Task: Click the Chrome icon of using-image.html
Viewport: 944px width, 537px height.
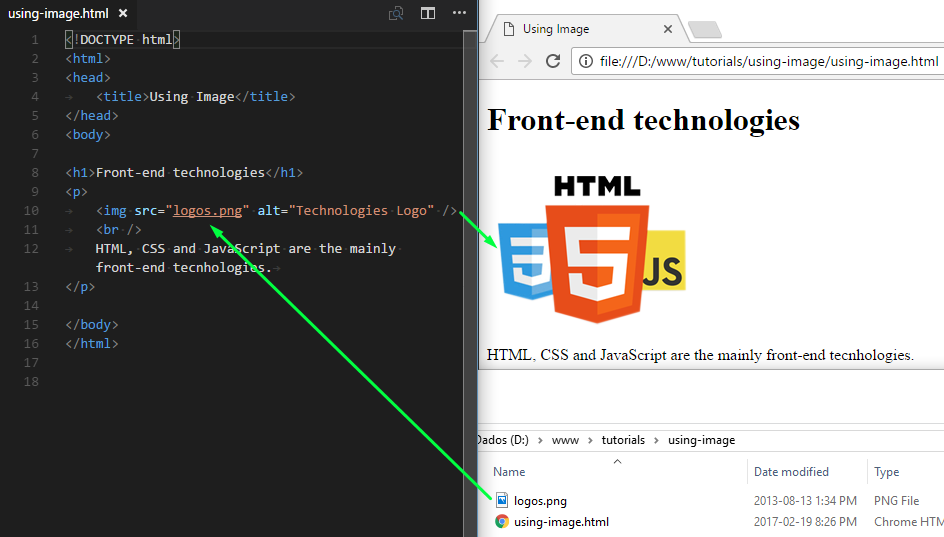Action: tap(502, 521)
